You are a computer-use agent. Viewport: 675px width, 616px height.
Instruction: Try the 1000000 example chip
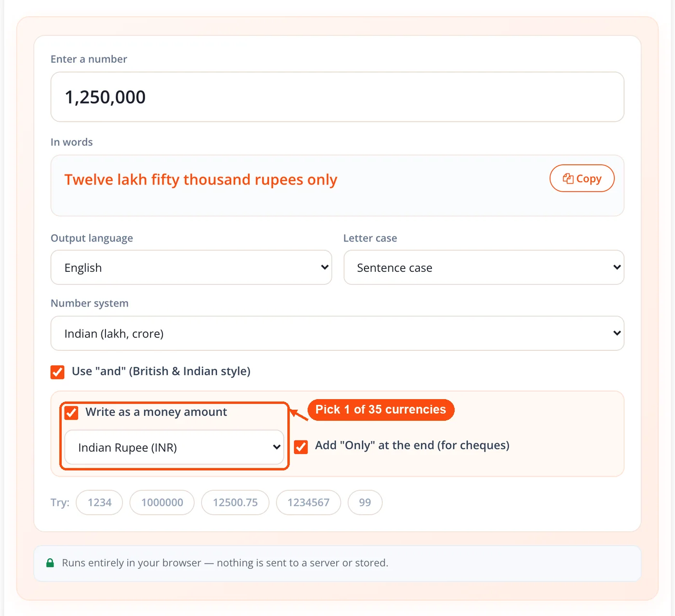point(162,503)
